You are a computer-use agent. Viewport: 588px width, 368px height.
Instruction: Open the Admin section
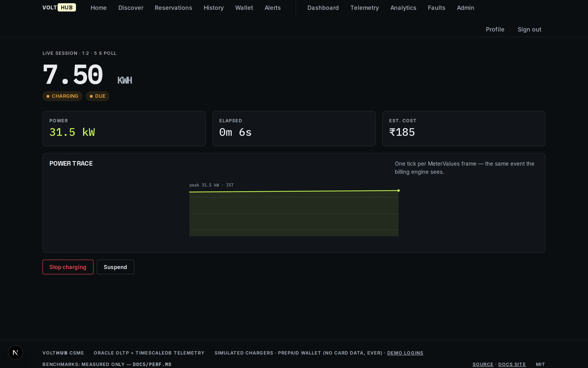point(465,8)
